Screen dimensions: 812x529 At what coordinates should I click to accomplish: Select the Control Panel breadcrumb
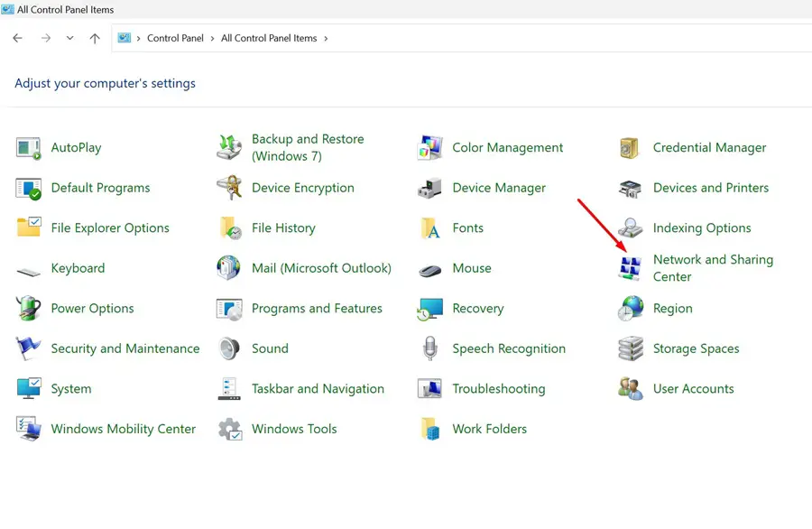tap(175, 38)
